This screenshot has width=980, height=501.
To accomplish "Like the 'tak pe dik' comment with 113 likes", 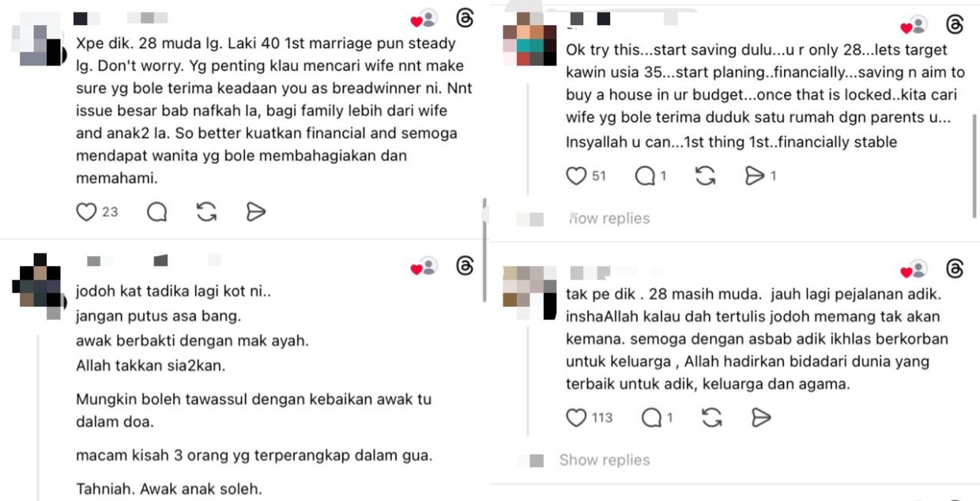I will pos(576,417).
